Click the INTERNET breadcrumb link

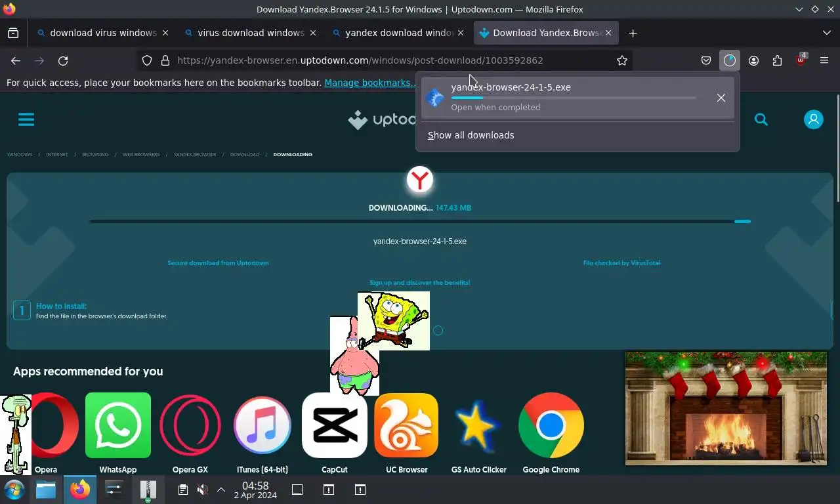coord(57,154)
